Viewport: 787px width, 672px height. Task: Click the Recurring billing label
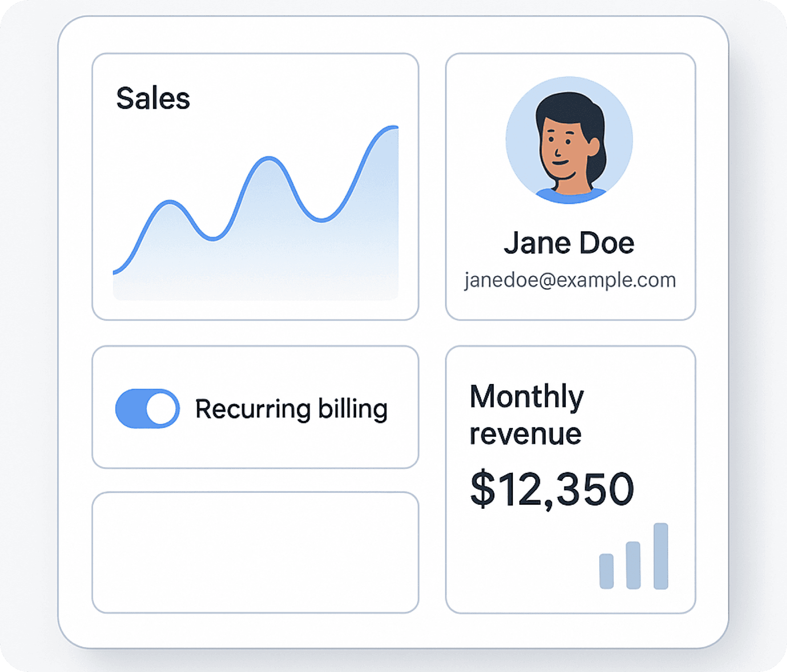[x=291, y=409]
